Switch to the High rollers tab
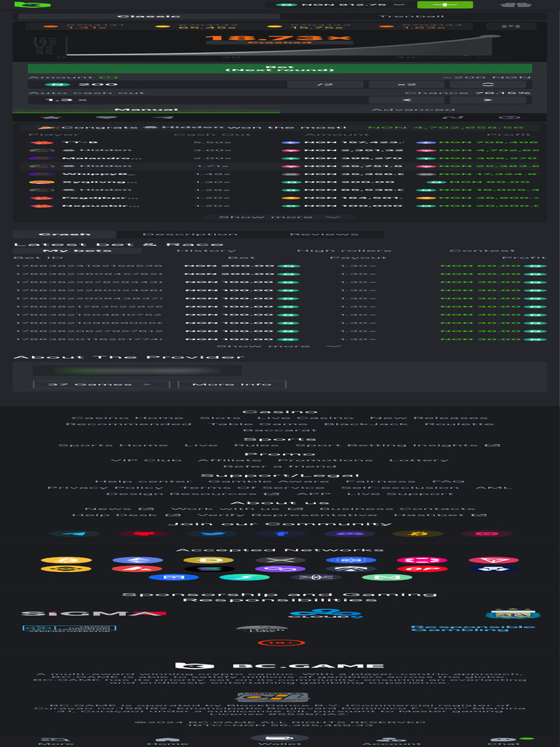The width and height of the screenshot is (560, 747). pos(344,251)
